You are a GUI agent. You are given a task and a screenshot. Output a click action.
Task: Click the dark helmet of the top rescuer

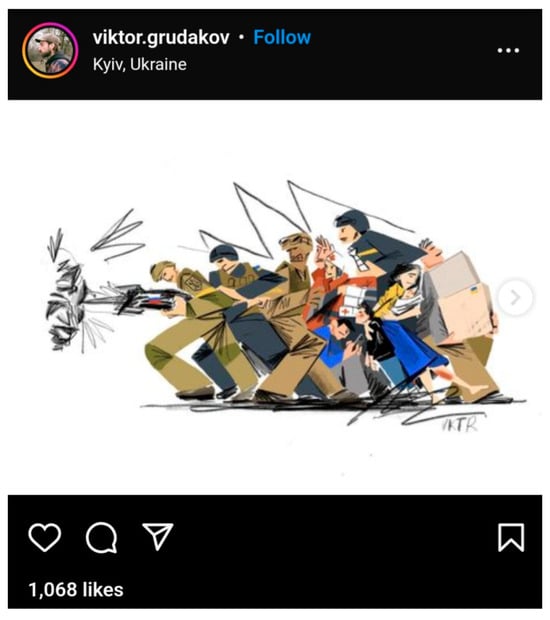(x=353, y=221)
